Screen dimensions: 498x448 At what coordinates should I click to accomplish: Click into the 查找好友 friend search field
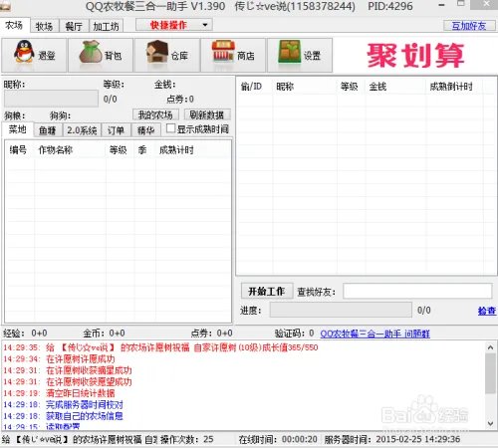coord(417,292)
